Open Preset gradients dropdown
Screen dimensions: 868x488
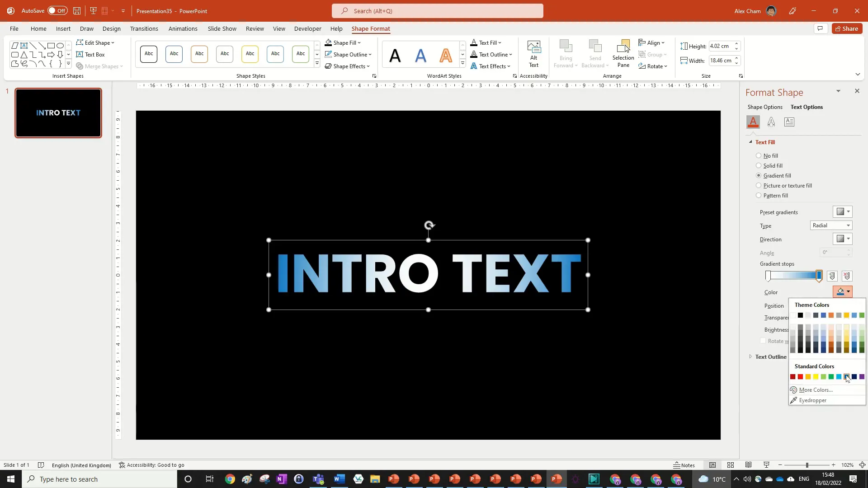[843, 212]
